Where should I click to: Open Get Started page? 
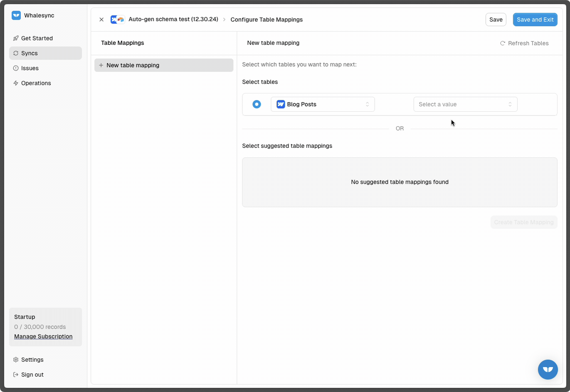click(45, 38)
